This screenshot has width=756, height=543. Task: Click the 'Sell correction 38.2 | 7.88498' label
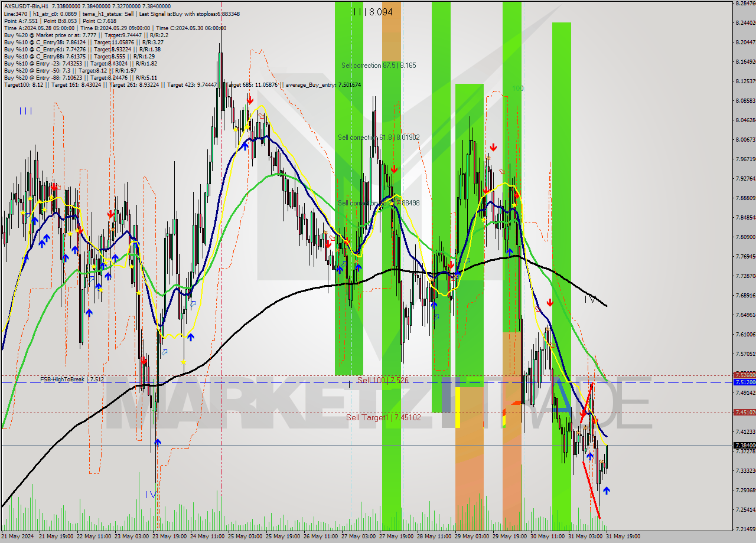pos(379,203)
